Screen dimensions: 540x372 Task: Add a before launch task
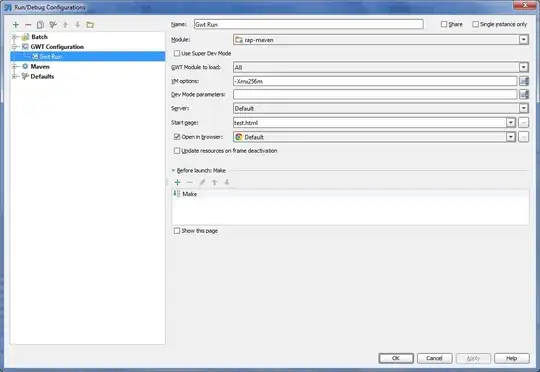pyautogui.click(x=177, y=182)
